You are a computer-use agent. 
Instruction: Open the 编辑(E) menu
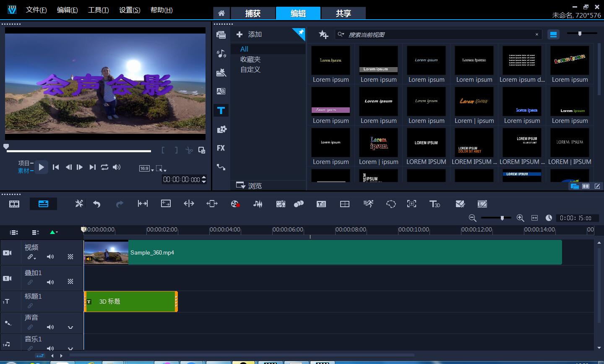point(67,10)
